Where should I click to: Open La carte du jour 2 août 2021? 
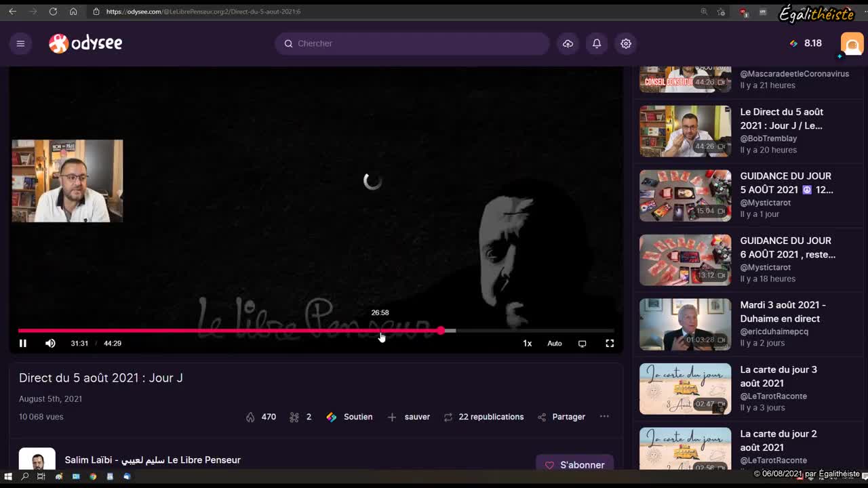coord(778,441)
